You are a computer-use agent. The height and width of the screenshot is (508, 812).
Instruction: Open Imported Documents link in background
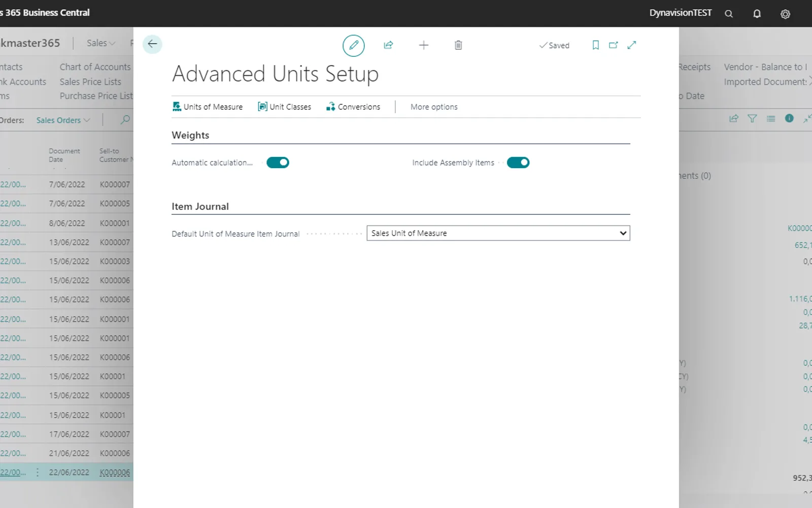tap(766, 82)
